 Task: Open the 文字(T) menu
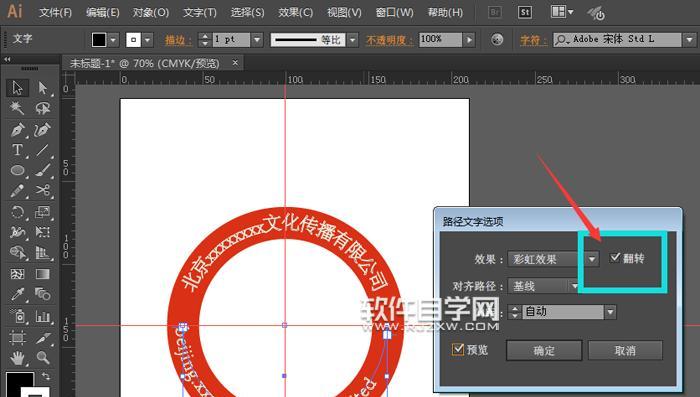[200, 13]
